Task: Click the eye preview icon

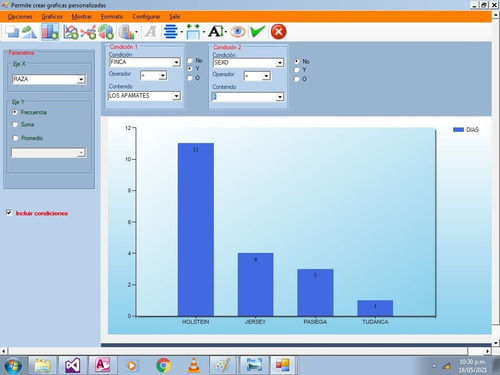Action: pyautogui.click(x=238, y=32)
